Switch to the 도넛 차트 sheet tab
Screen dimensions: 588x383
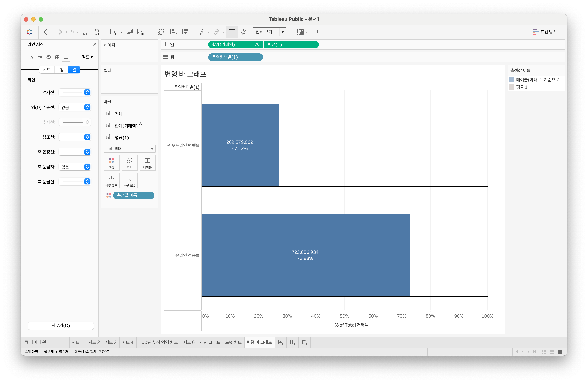pos(233,342)
